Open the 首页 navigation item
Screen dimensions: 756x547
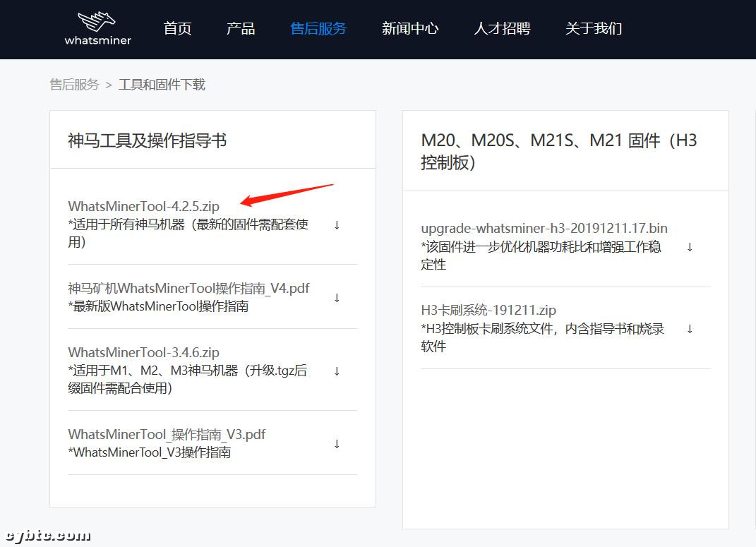[x=177, y=28]
